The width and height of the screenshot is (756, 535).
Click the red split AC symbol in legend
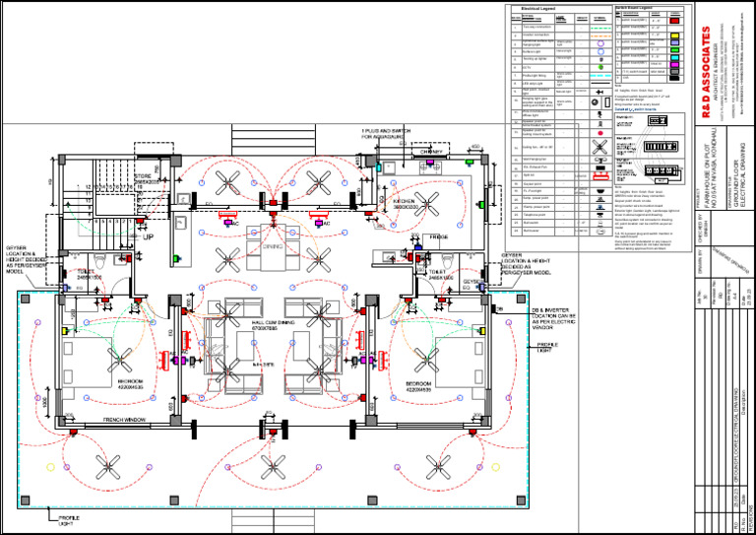click(x=600, y=175)
